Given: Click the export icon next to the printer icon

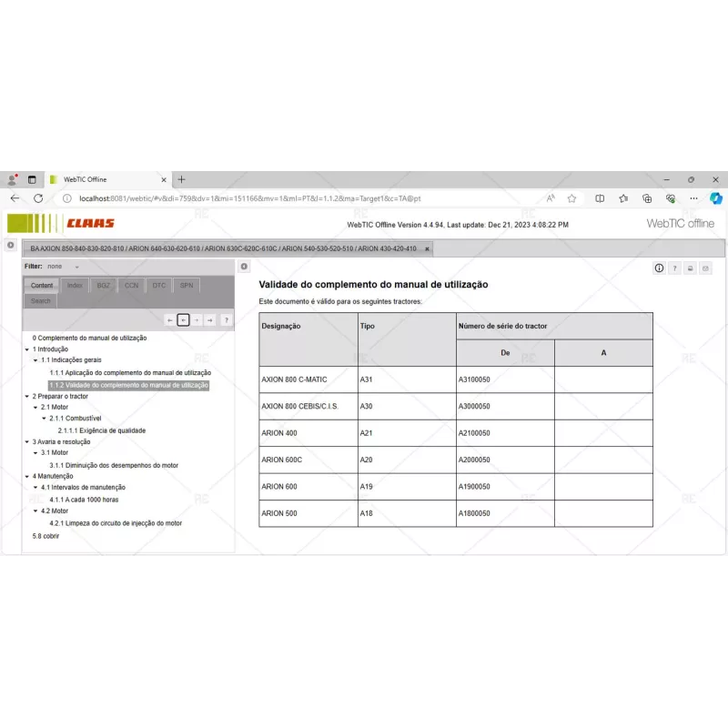Looking at the screenshot, I should [x=706, y=268].
